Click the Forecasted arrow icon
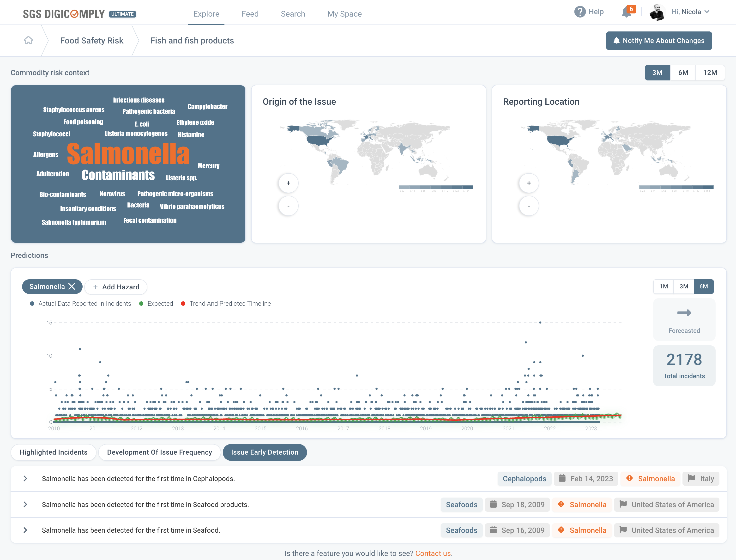This screenshot has width=736, height=560. click(684, 313)
